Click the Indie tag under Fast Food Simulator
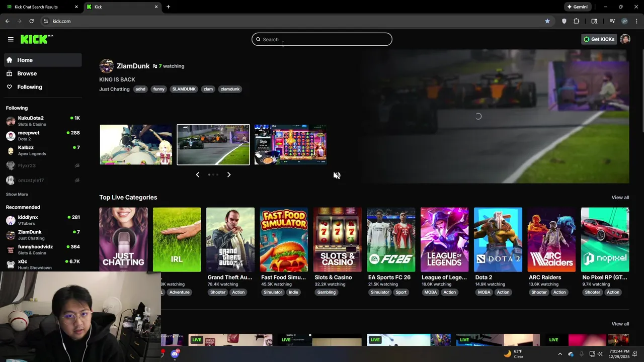Image resolution: width=644 pixels, height=362 pixels. pyautogui.click(x=293, y=292)
